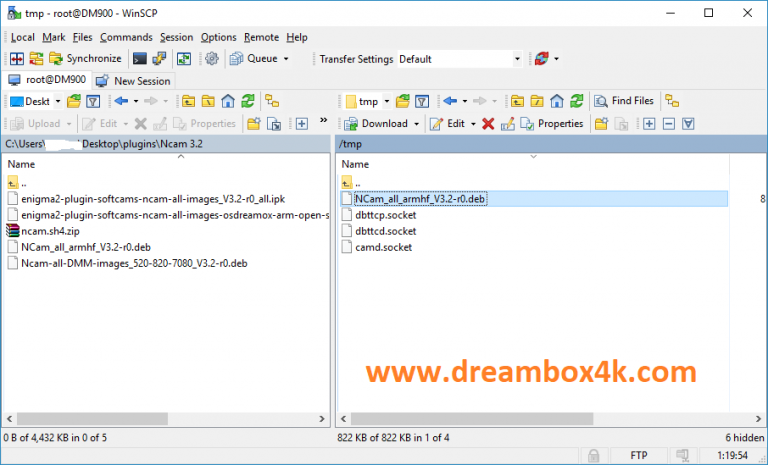The height and width of the screenshot is (465, 768).
Task: Expand the local Deskt drive dropdown
Action: [x=58, y=101]
